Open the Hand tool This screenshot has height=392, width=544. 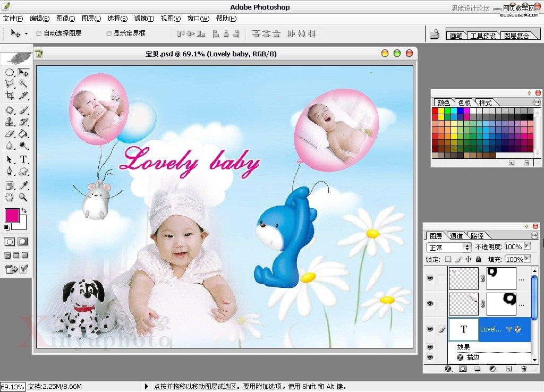(9, 196)
